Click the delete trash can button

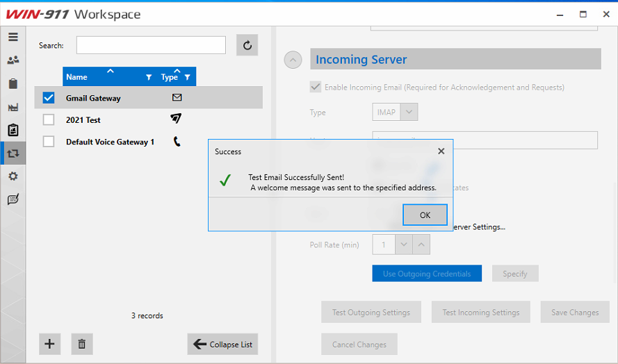(x=81, y=344)
